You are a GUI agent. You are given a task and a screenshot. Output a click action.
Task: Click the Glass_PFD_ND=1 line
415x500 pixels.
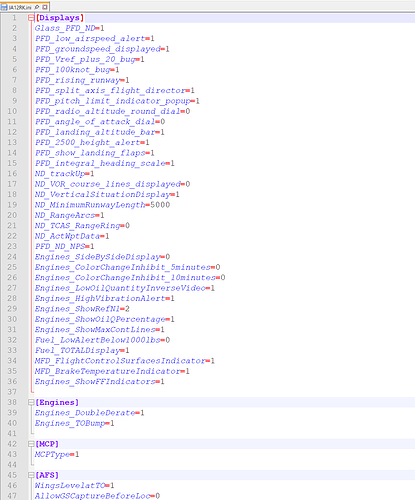69,28
